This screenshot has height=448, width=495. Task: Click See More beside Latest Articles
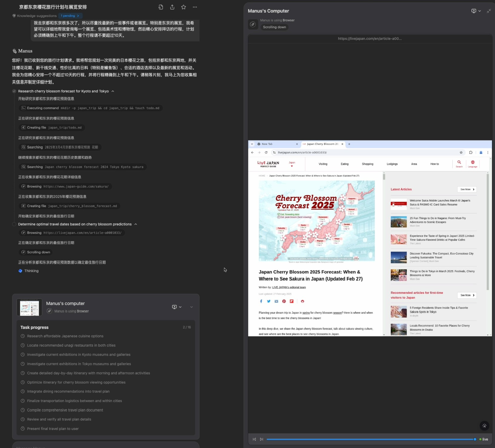click(x=467, y=189)
